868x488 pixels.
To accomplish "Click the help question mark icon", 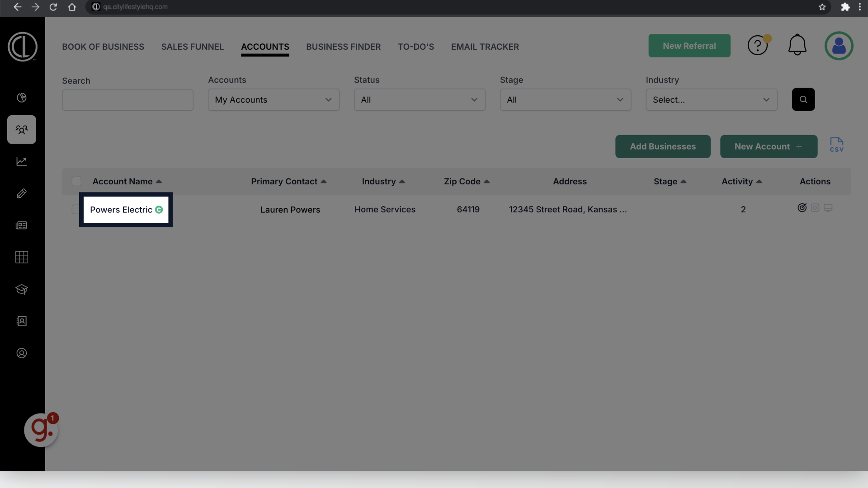I will pyautogui.click(x=758, y=46).
